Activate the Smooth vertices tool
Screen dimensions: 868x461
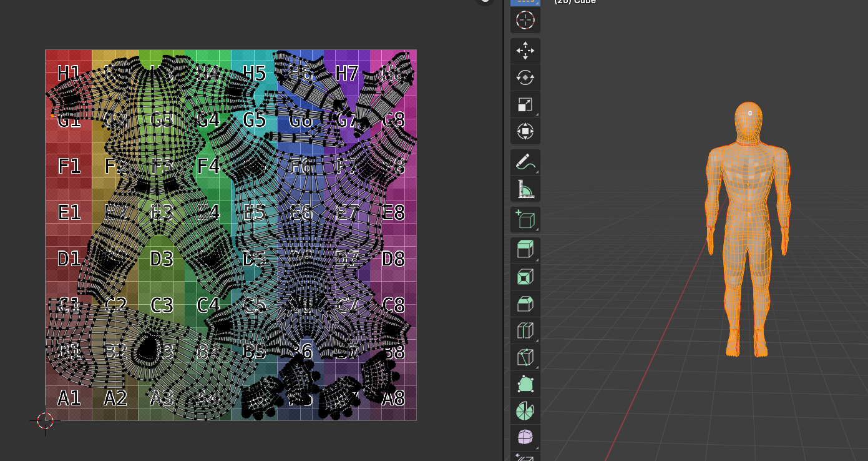[525, 437]
